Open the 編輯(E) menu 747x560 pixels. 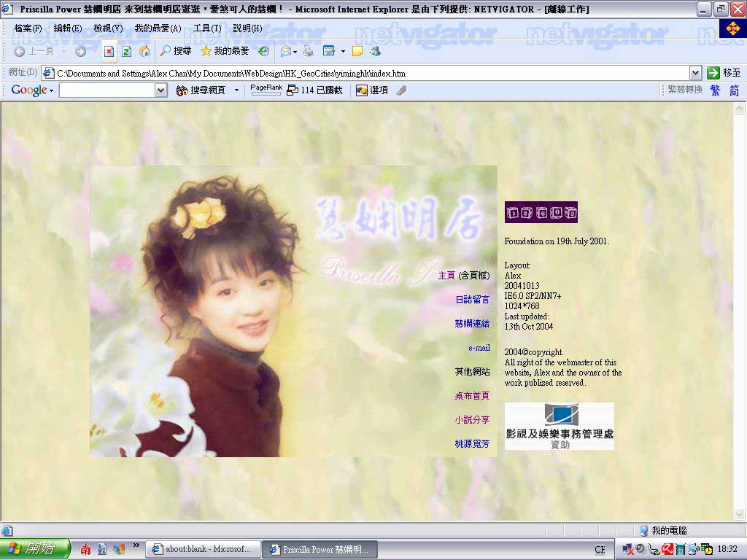coord(68,28)
